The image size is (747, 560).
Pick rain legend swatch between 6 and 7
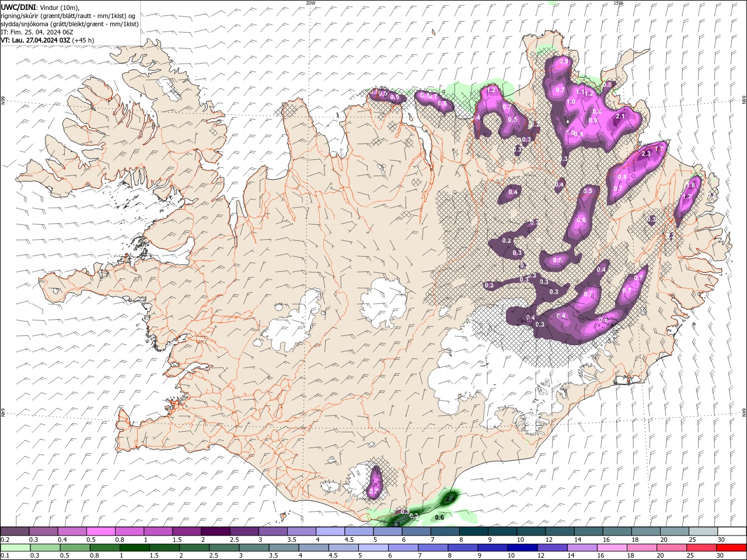pyautogui.click(x=403, y=548)
